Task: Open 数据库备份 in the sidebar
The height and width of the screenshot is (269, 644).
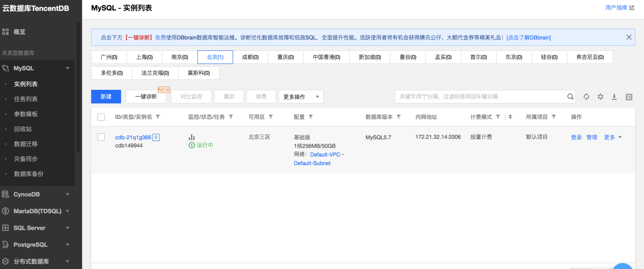Action: tap(29, 174)
